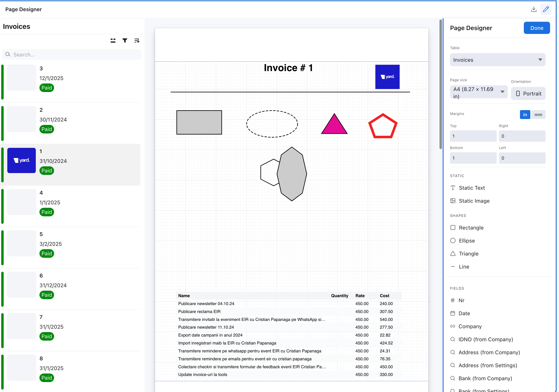Screen dimensions: 559x392
Task: Click the pencil edit icon
Action: (546, 9)
